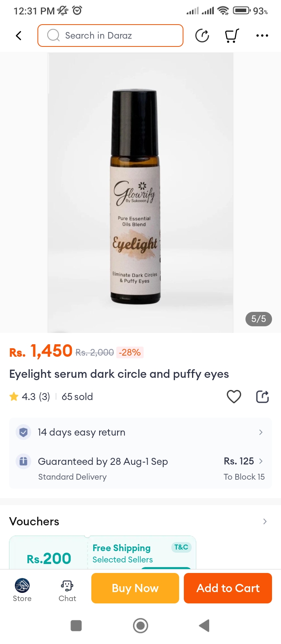281x644 pixels.
Task: Open the shopping cart icon
Action: pyautogui.click(x=232, y=36)
